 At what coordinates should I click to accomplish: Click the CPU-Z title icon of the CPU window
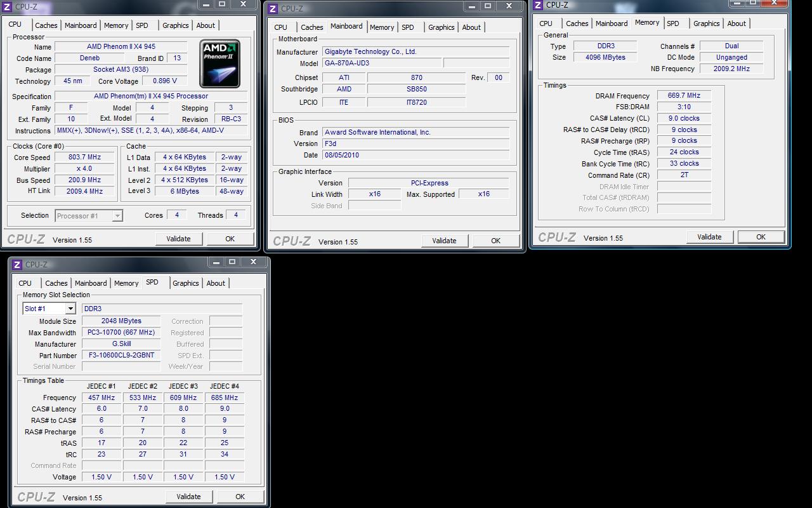click(7, 7)
